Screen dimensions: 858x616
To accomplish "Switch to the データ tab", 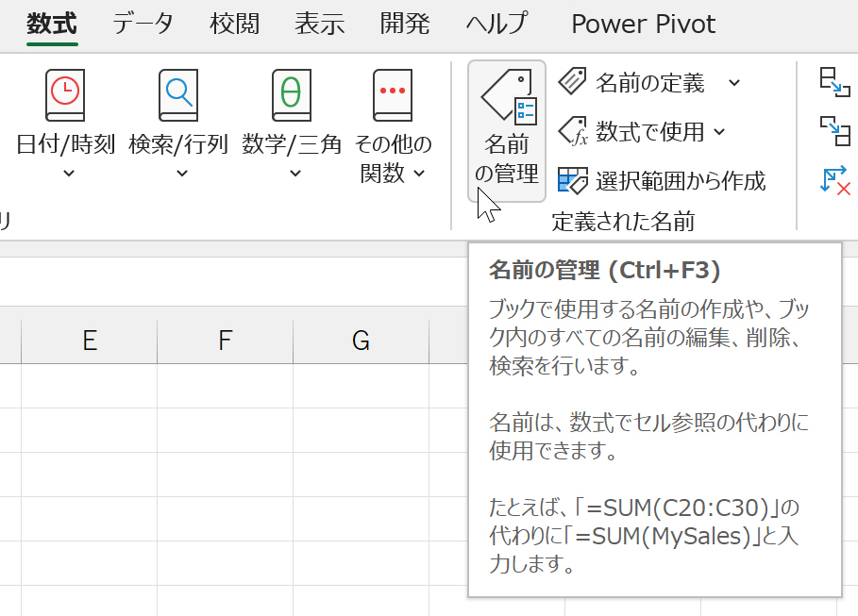I will (143, 24).
